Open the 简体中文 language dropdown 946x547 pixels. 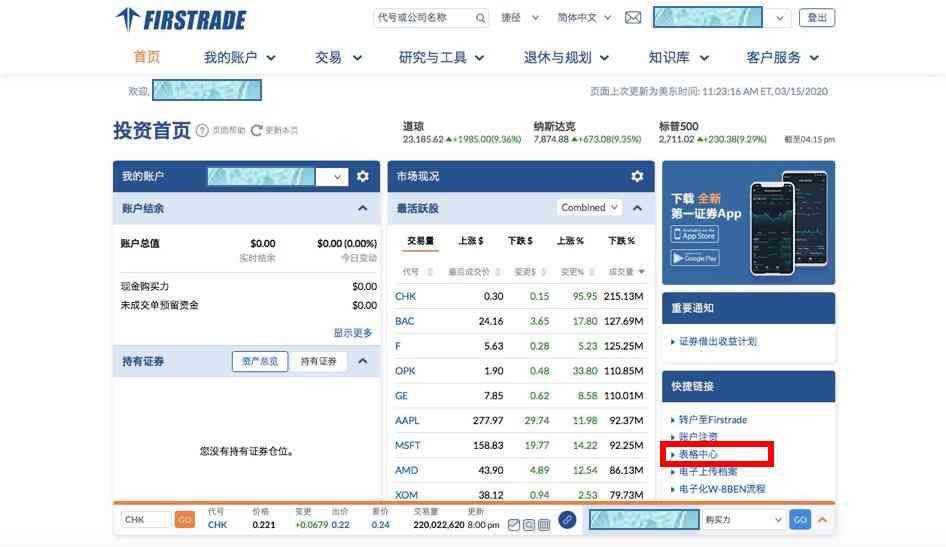click(x=582, y=18)
